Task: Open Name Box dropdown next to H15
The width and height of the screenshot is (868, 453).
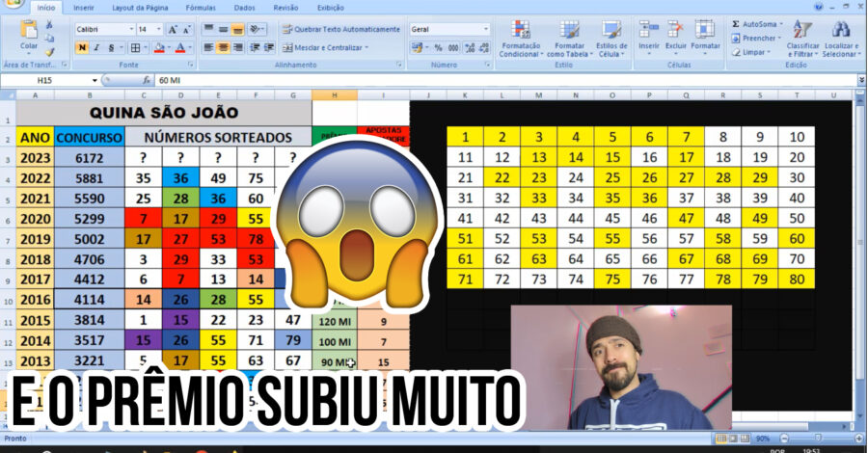Action: pos(95,81)
